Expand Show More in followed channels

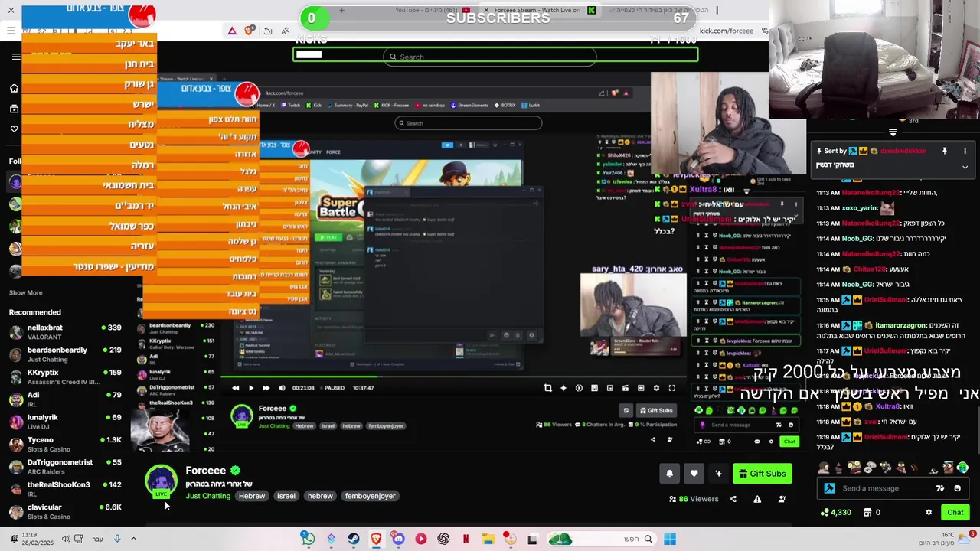[x=25, y=292]
